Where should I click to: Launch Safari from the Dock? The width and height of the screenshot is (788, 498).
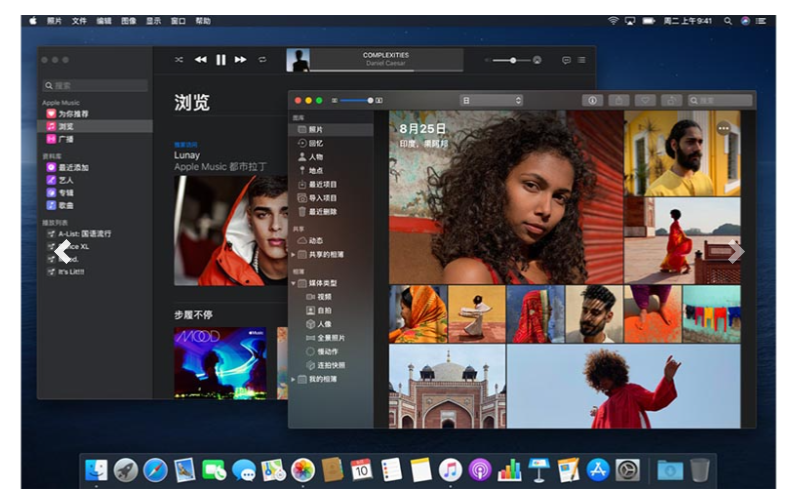tap(155, 471)
